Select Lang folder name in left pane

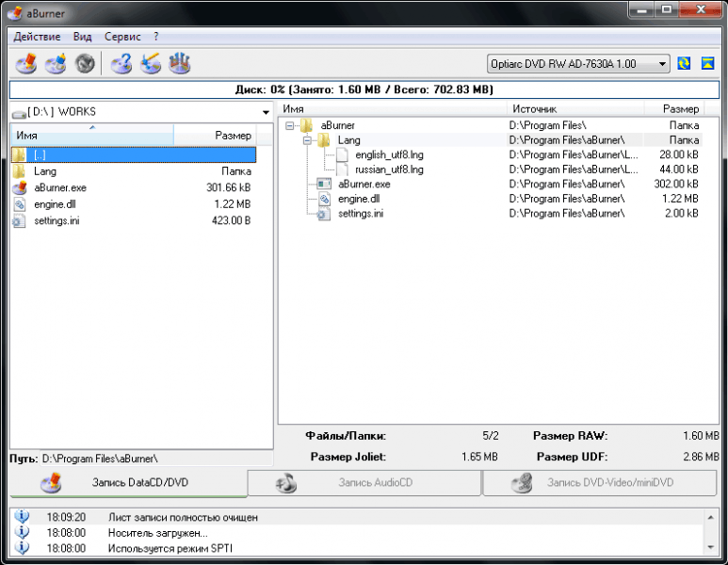[45, 171]
